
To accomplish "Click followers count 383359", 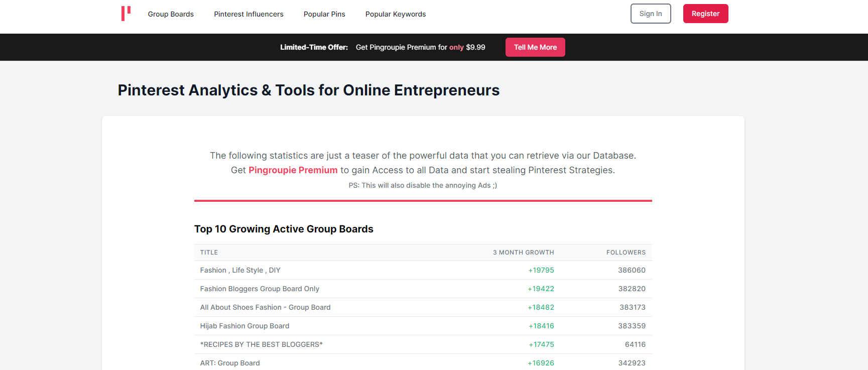I will coord(632,326).
